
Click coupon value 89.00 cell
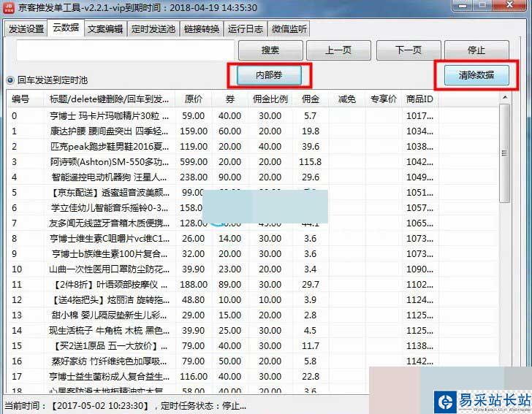[229, 285]
